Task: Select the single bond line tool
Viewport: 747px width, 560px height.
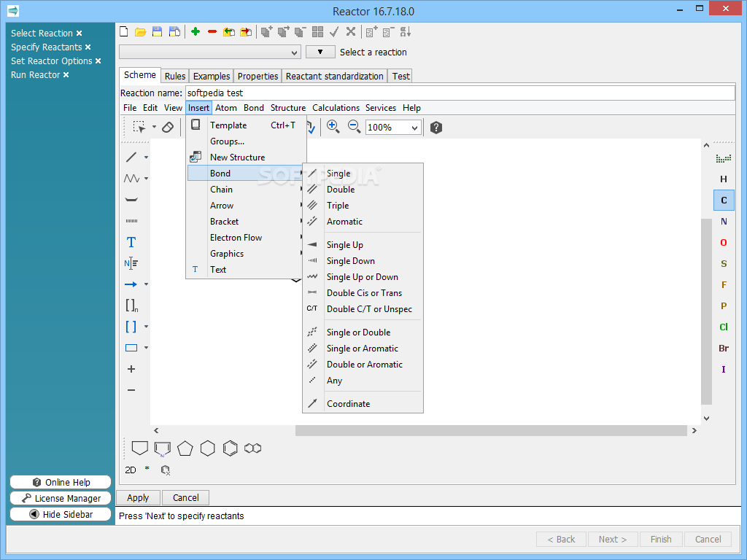Action: pyautogui.click(x=131, y=157)
